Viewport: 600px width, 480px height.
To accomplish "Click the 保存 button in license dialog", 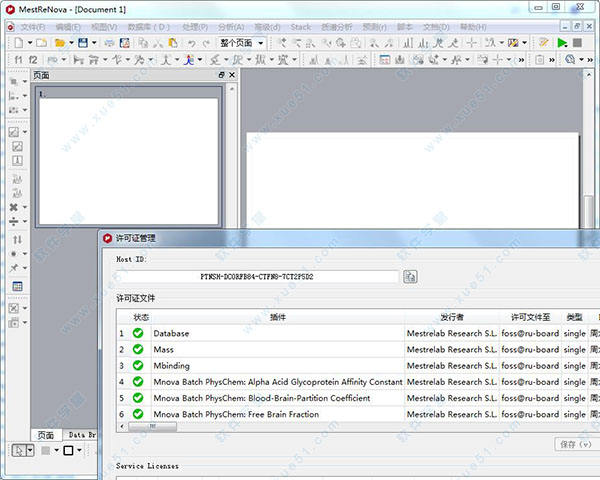I will coord(576,444).
